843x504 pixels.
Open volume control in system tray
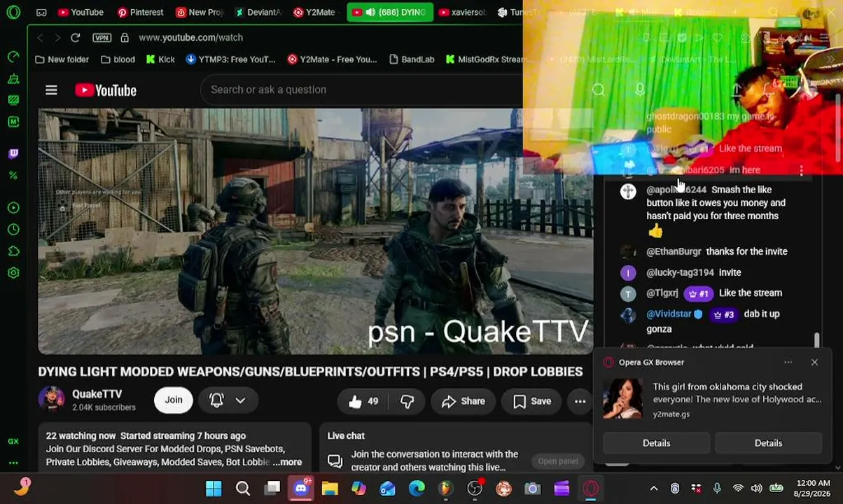[x=756, y=488]
